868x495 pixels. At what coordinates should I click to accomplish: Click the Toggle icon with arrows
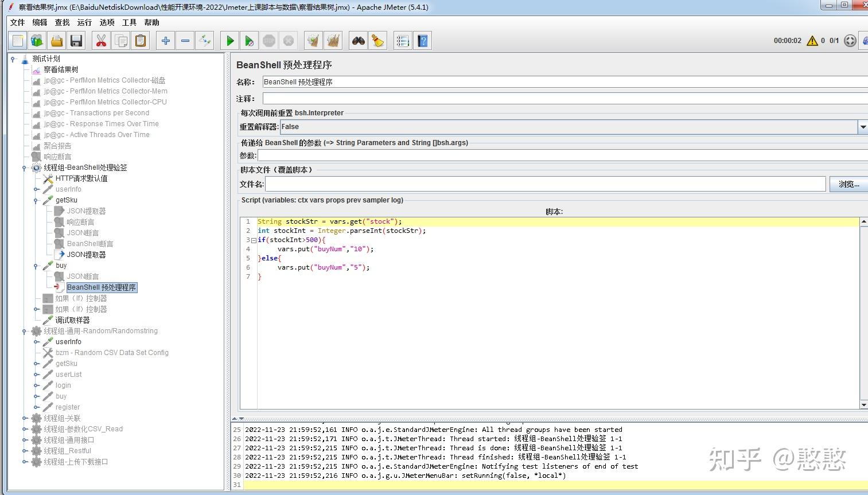[205, 41]
